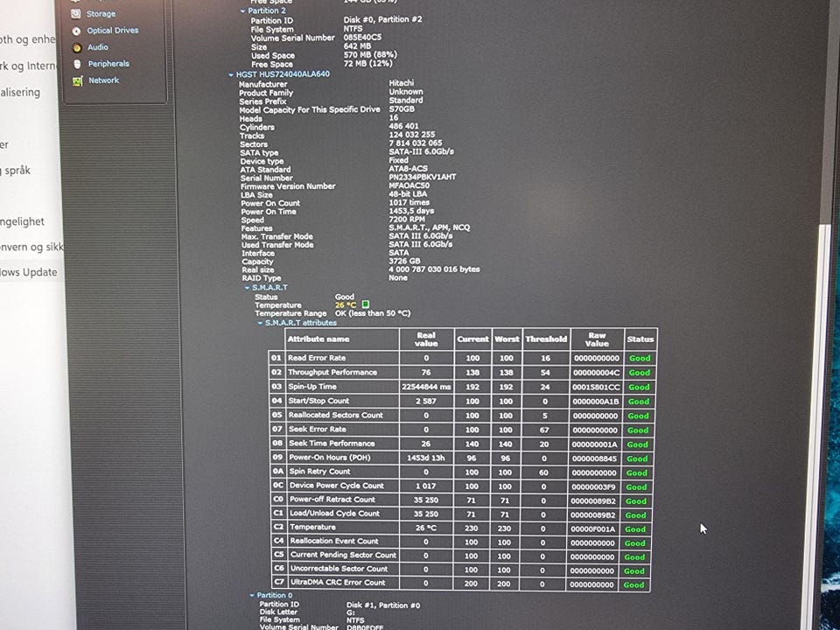Select the Current Pending Sector Count attribute

click(343, 555)
